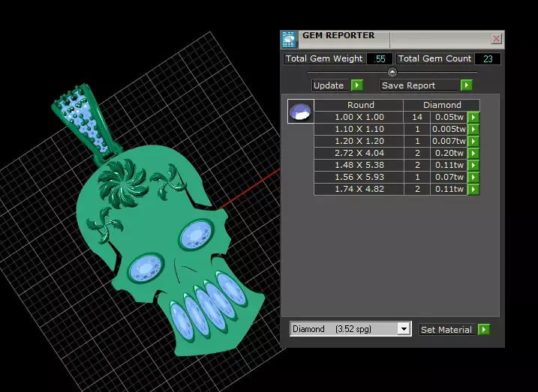Click the green arrow next to Set Material
Image resolution: width=538 pixels, height=392 pixels.
pos(484,330)
